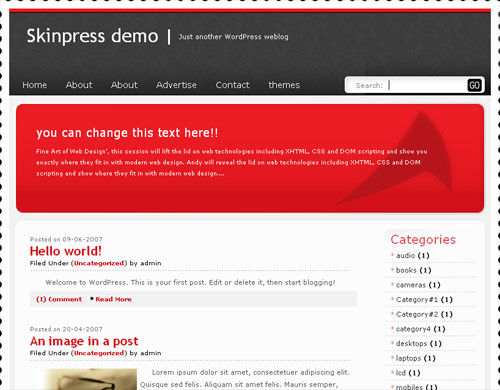Viewport: 500px width, 390px height.
Task: Go to the Contact page
Action: click(x=232, y=85)
